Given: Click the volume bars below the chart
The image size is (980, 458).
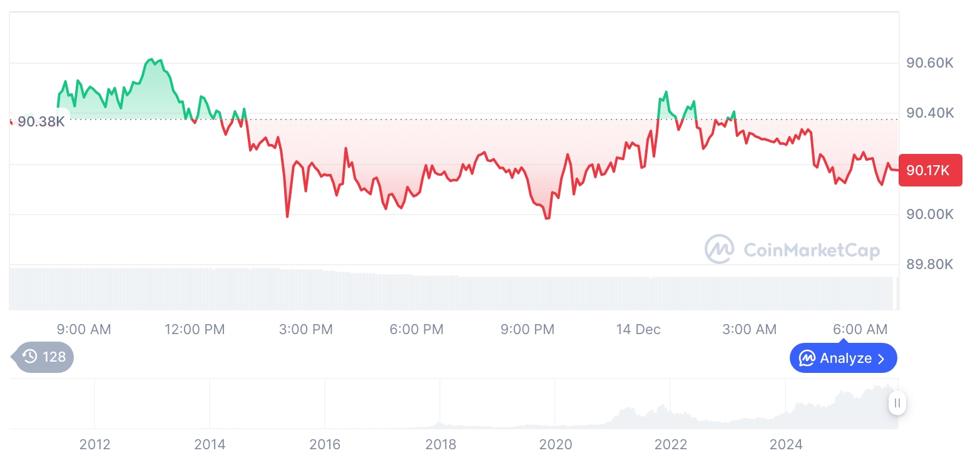Looking at the screenshot, I should (x=438, y=291).
